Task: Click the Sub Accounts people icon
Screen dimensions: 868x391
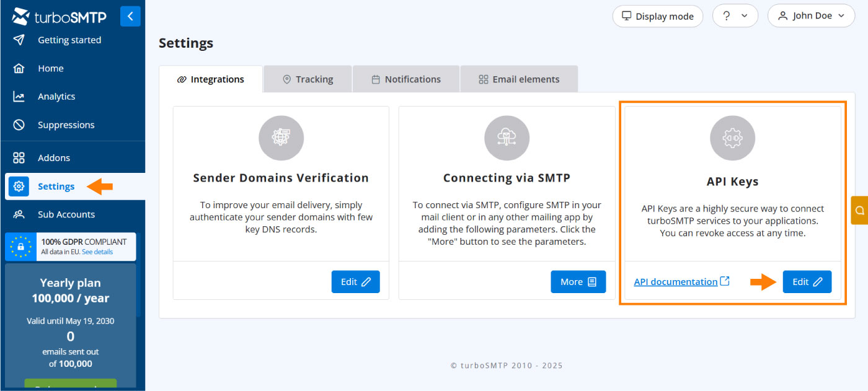Action: pyautogui.click(x=19, y=214)
